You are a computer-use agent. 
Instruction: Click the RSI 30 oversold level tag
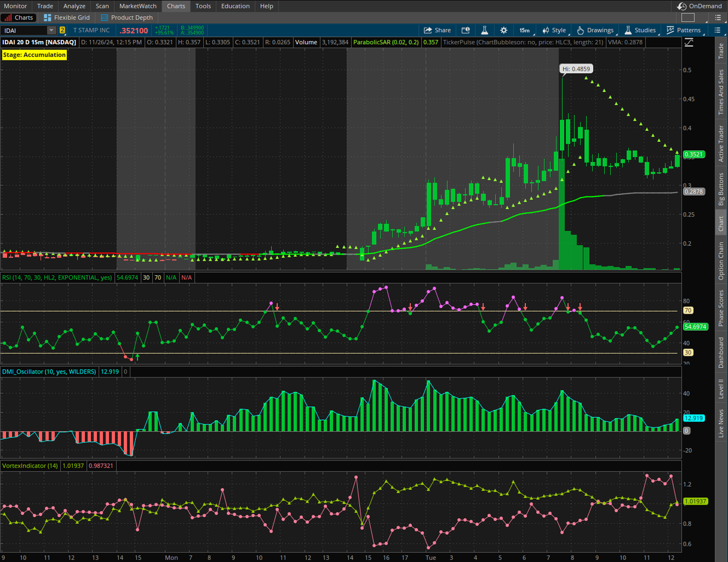point(688,352)
